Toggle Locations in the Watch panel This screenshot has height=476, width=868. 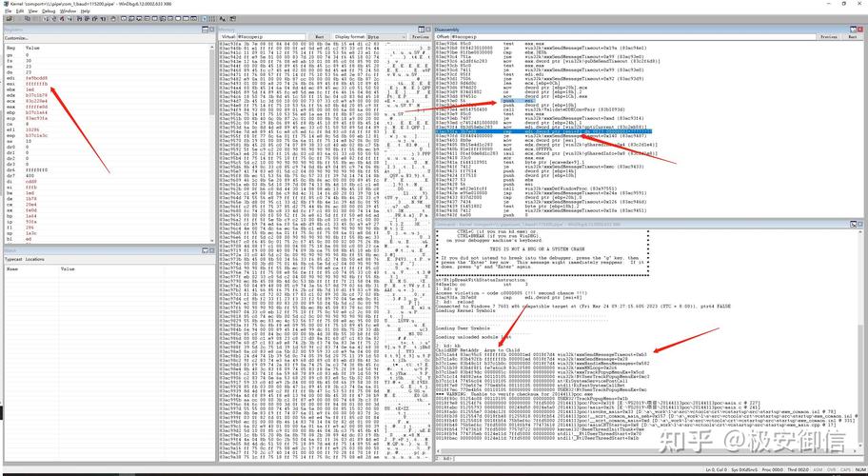pyautogui.click(x=34, y=259)
